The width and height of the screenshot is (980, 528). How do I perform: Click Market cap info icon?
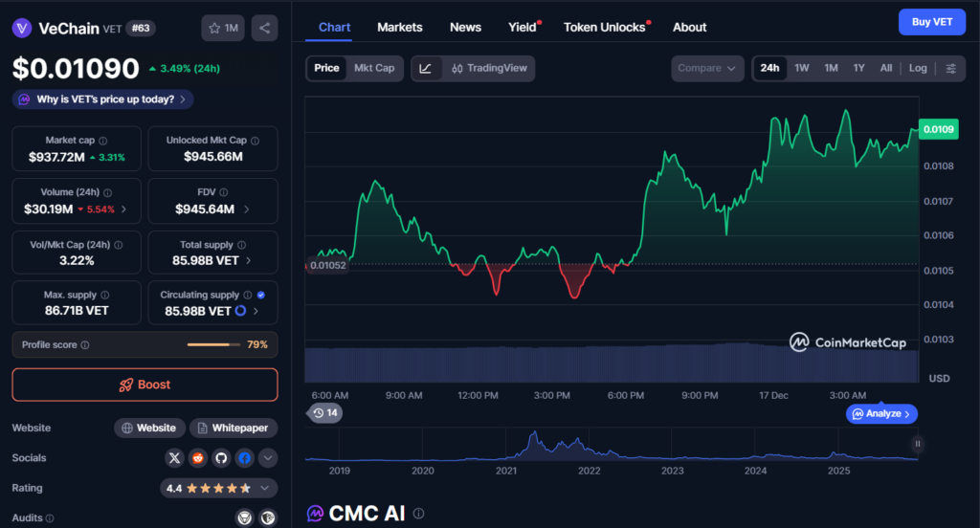pyautogui.click(x=103, y=141)
